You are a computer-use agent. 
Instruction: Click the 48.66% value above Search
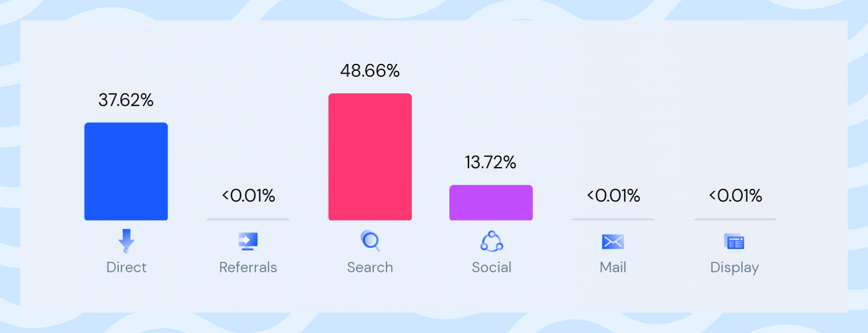(x=370, y=71)
